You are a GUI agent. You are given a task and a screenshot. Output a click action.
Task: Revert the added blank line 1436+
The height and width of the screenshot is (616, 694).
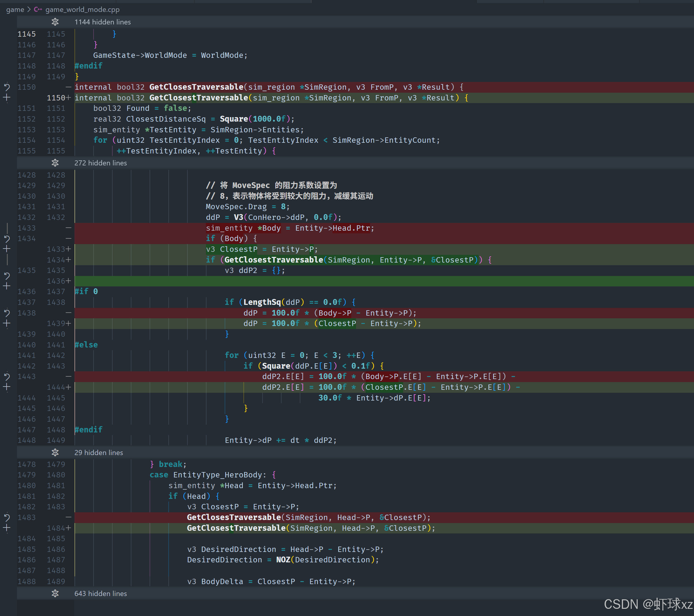tap(7, 276)
